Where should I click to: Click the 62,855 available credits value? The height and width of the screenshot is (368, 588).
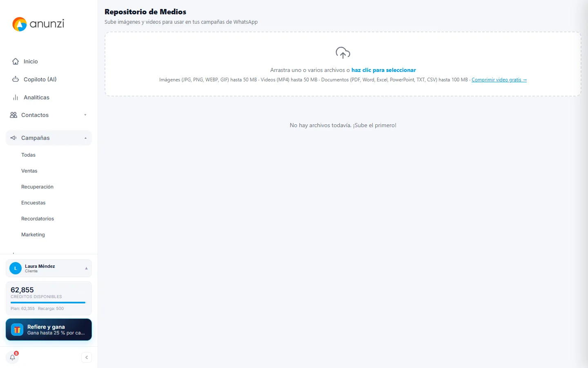[x=22, y=290]
